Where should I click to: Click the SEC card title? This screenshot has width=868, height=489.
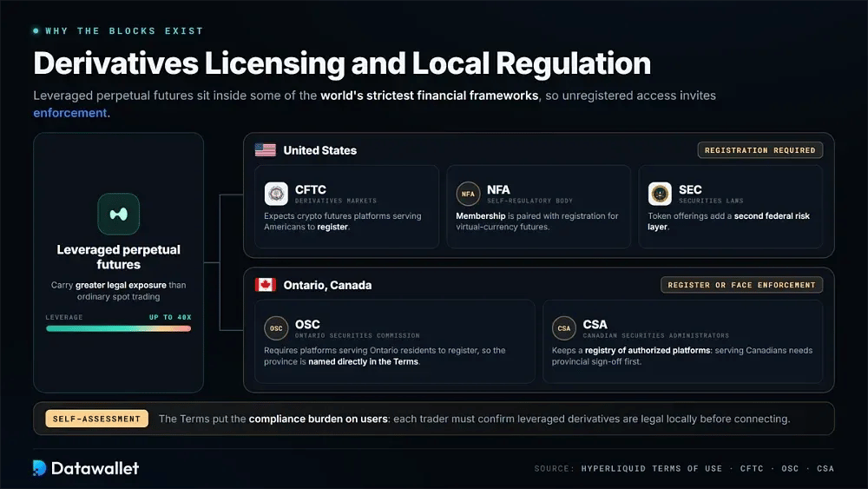pyautogui.click(x=690, y=189)
